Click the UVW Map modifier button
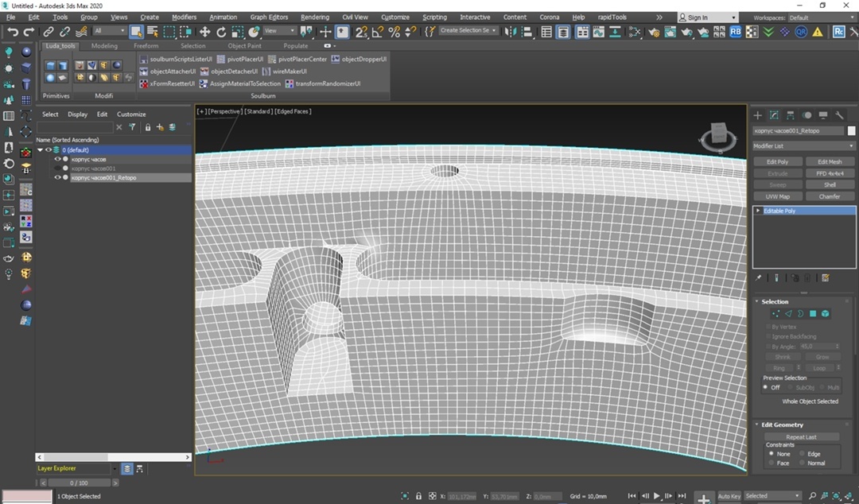The width and height of the screenshot is (859, 504). coord(778,196)
